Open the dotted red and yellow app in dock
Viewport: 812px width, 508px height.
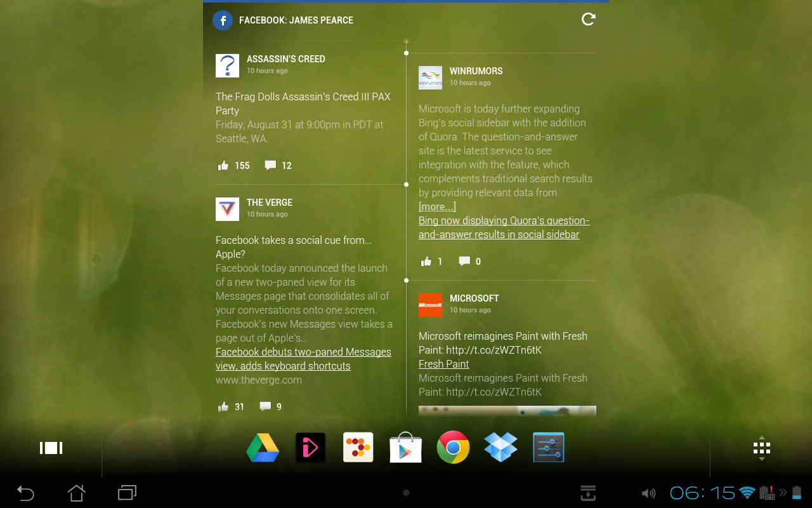358,448
